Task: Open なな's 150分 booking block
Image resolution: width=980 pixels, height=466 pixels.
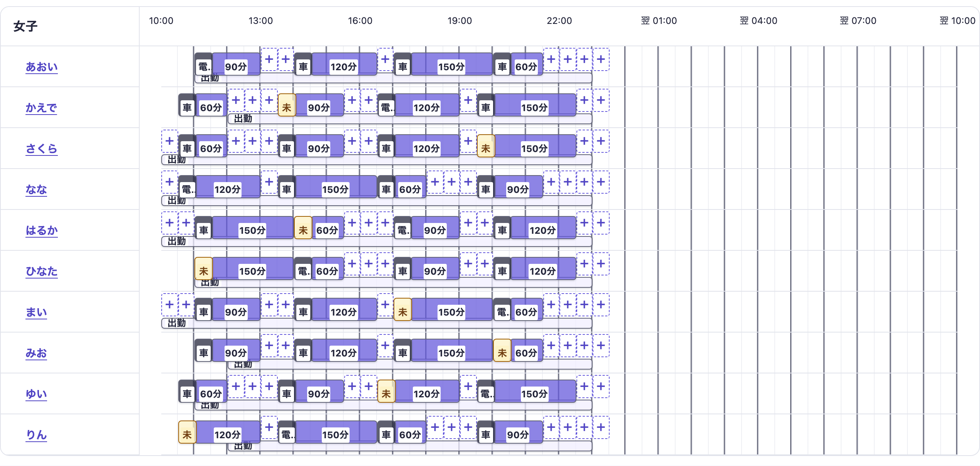Action: (x=336, y=187)
